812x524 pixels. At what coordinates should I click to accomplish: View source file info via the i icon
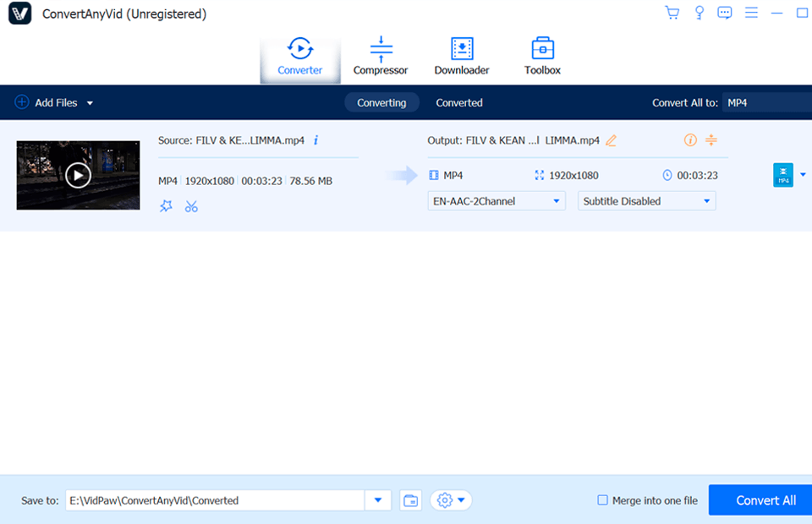tap(315, 140)
